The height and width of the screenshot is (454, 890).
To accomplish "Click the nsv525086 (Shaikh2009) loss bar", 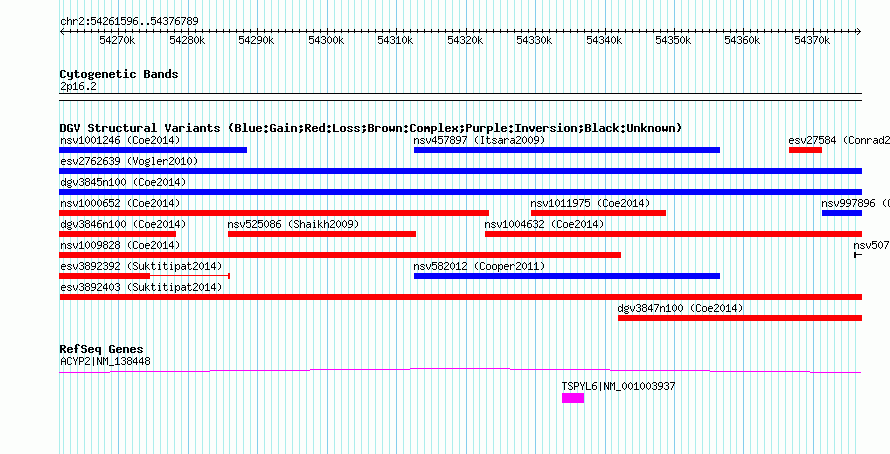I will click(322, 234).
